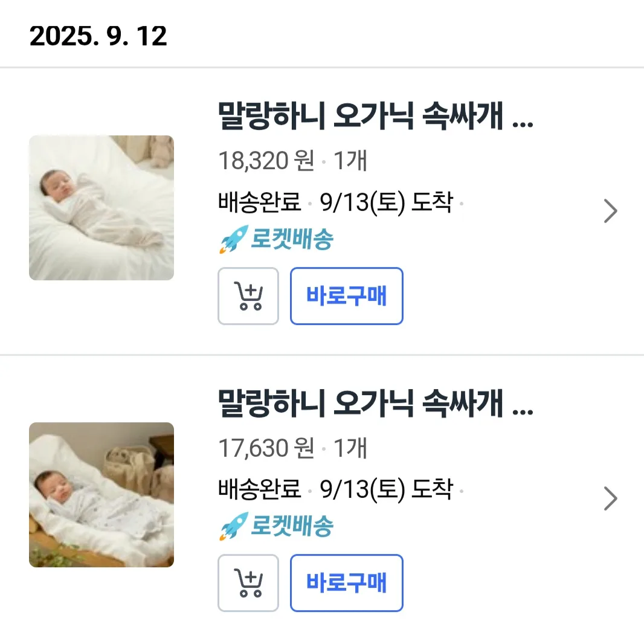Click rocket icon on the 18,320원 order

[233, 239]
